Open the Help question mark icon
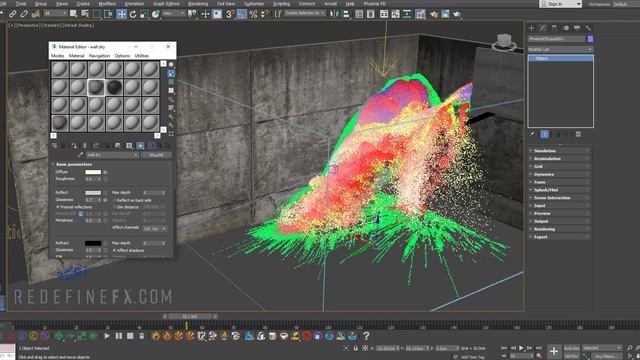 click(x=366, y=336)
